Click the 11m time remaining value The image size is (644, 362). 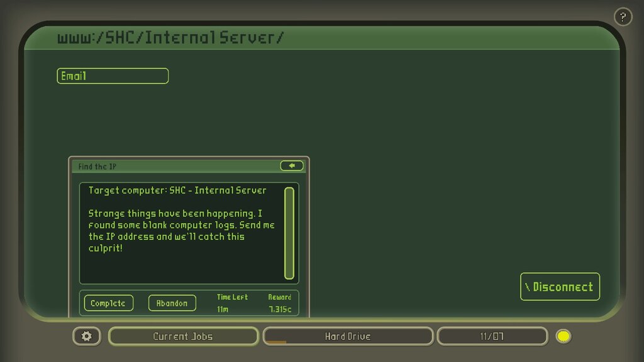pyautogui.click(x=223, y=309)
